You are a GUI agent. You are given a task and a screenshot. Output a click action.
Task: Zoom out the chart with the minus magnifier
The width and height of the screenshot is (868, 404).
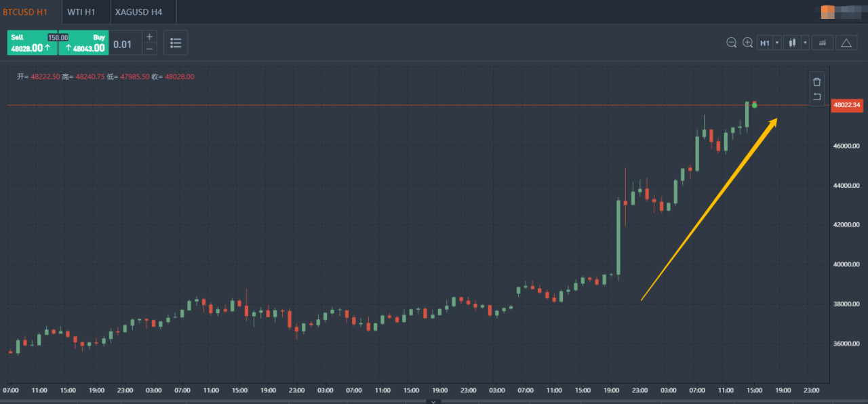click(x=731, y=43)
